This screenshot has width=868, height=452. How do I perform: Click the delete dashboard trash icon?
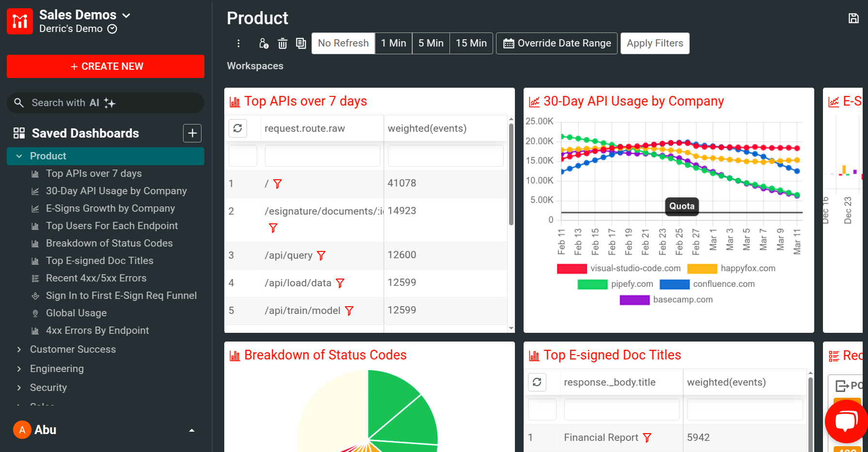[282, 43]
